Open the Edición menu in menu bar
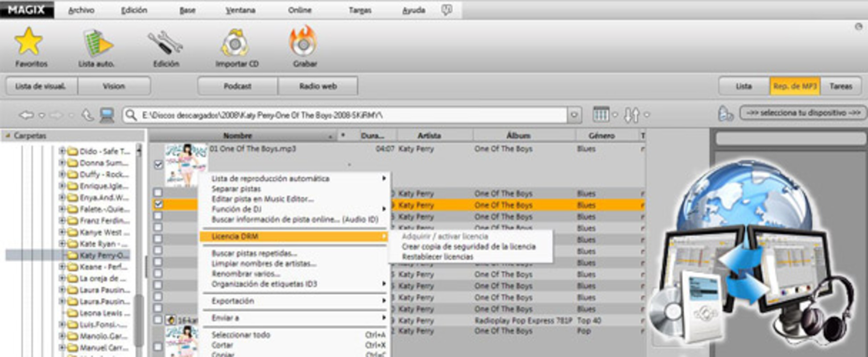 [x=134, y=10]
